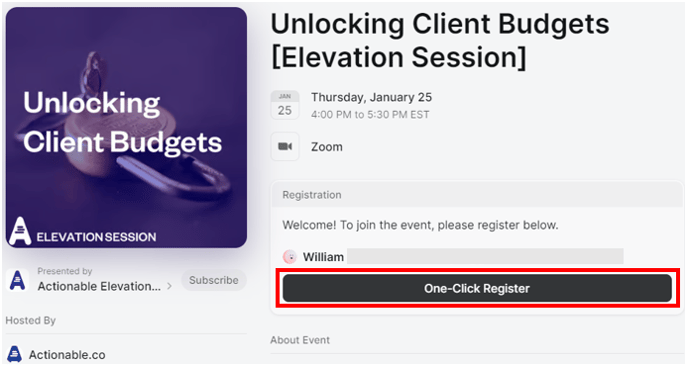The height and width of the screenshot is (368, 688).
Task: Open the Actionable.co host profile
Action: click(67, 354)
